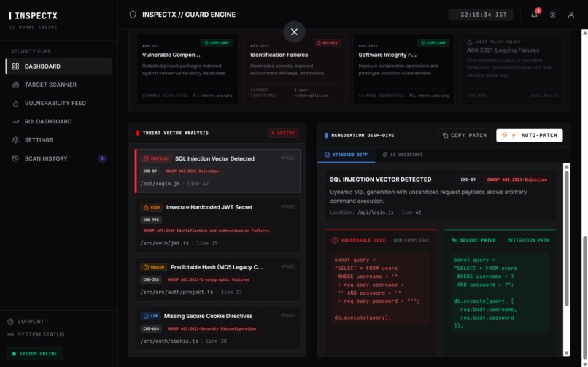
Task: Click the System Online status badge
Action: 34,354
